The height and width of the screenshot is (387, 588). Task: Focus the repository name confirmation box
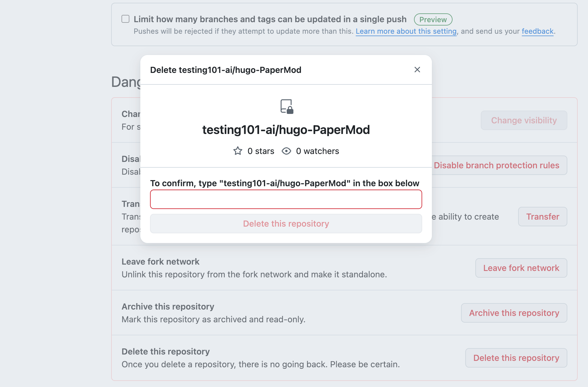pyautogui.click(x=286, y=199)
